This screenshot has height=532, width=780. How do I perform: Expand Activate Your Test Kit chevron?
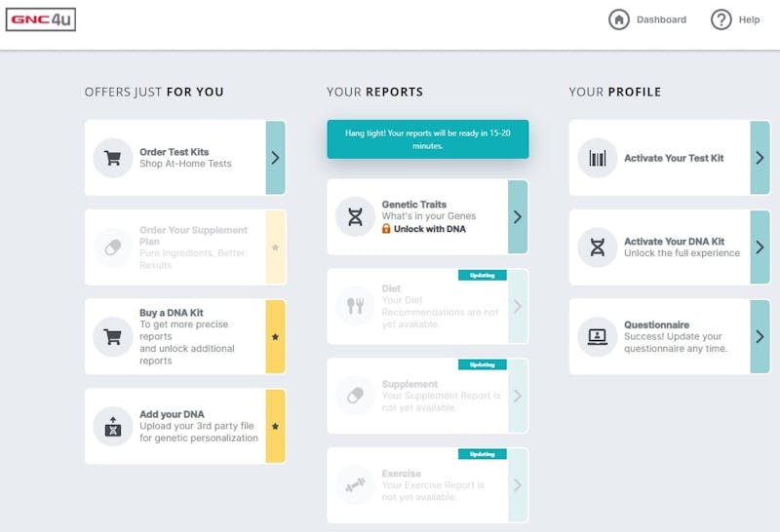click(x=760, y=158)
